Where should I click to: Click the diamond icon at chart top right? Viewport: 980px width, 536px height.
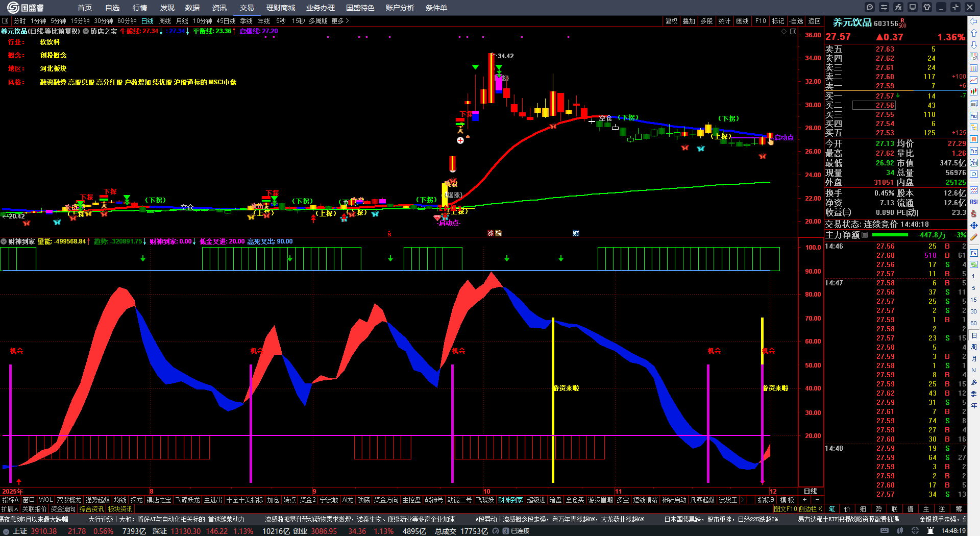(784, 32)
